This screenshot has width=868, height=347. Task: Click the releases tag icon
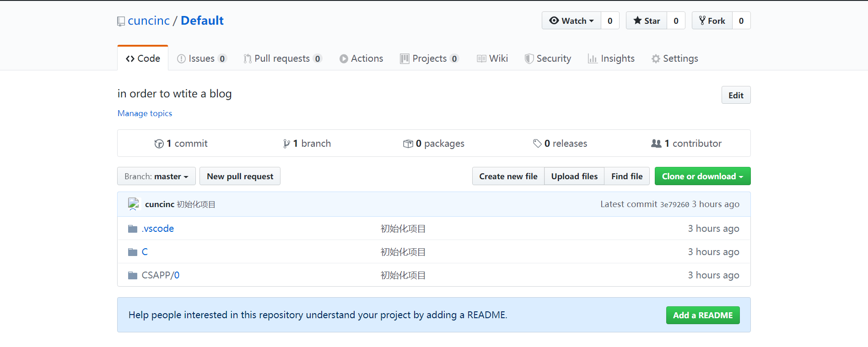(x=537, y=144)
